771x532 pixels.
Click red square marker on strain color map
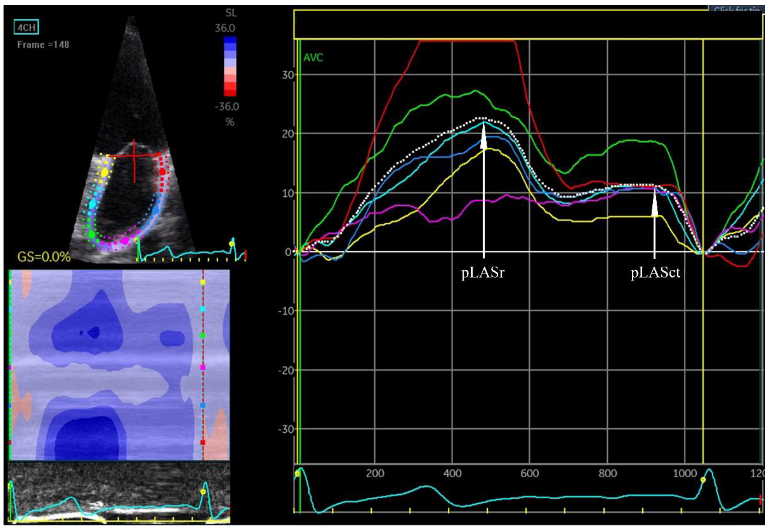(203, 442)
